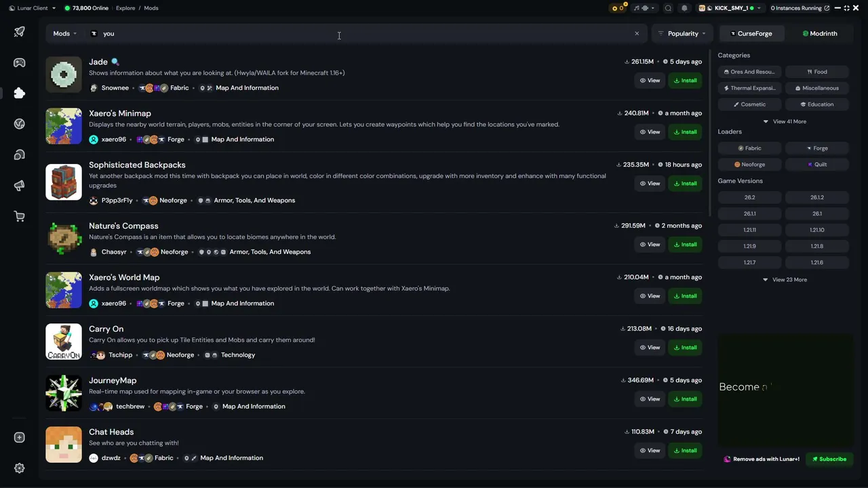The width and height of the screenshot is (868, 488).
Task: Open the Lunar Client dropdown menu
Action: point(33,8)
